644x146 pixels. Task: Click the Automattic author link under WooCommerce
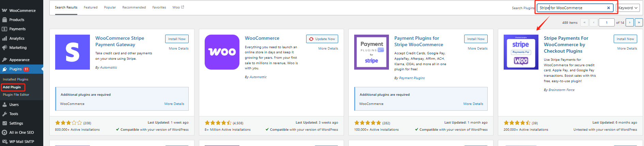258,77
